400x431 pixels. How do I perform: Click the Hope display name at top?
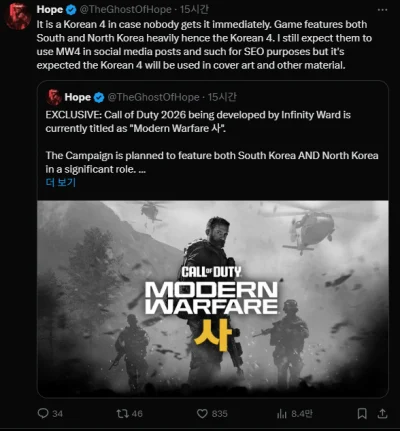50,10
